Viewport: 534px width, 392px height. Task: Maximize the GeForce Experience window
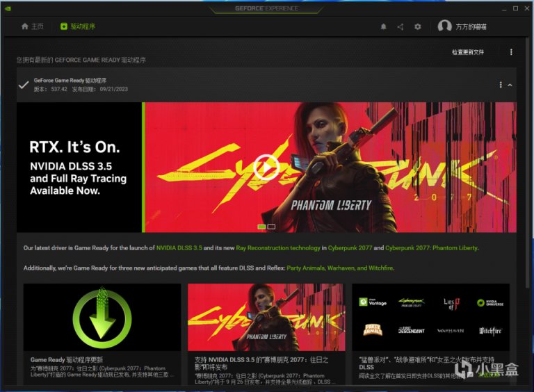[x=516, y=8]
